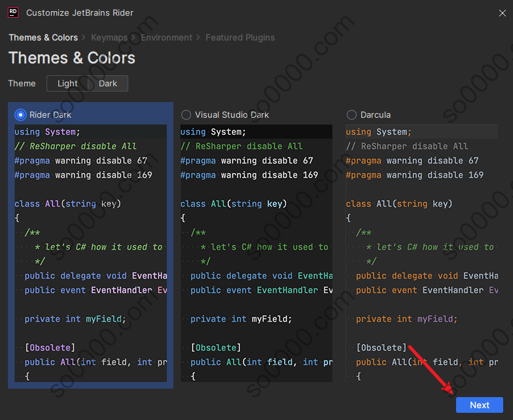This screenshot has width=513, height=420.
Task: Close the Customize JetBrains Rider dialog
Action: (x=503, y=13)
